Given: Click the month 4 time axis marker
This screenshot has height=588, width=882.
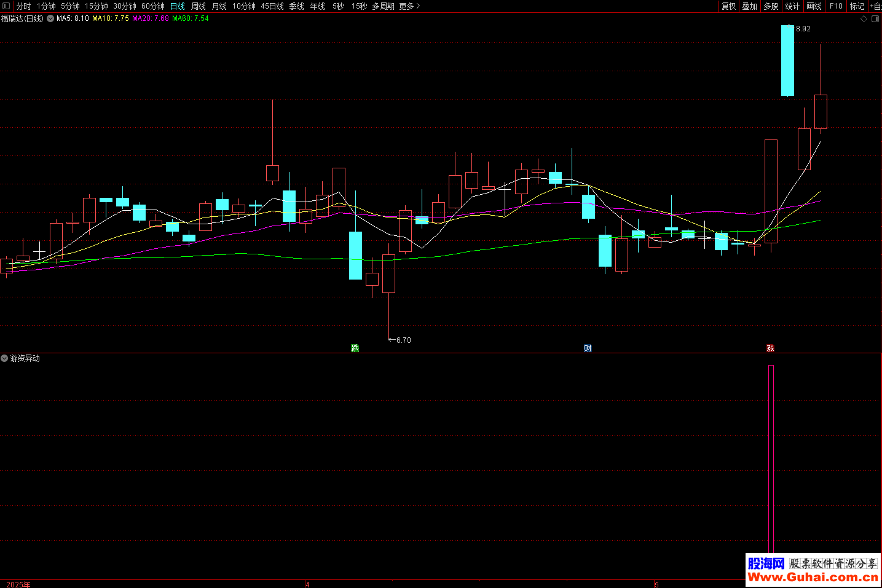Looking at the screenshot, I should 307,584.
